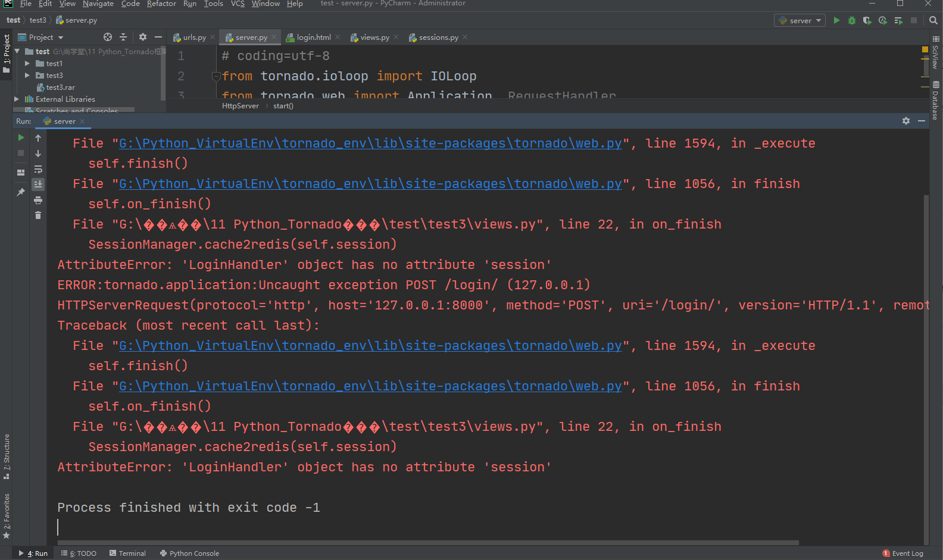
Task: Open Project panel settings gear
Action: (x=143, y=37)
